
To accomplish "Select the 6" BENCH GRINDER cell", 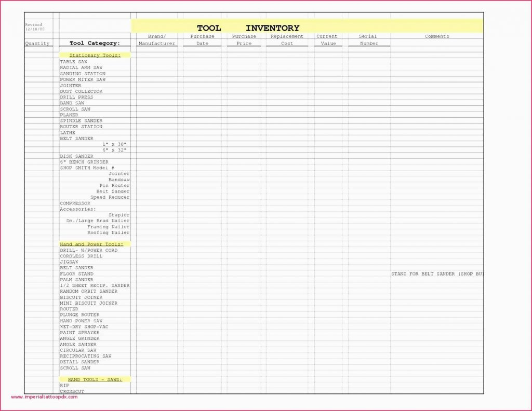I will point(84,162).
